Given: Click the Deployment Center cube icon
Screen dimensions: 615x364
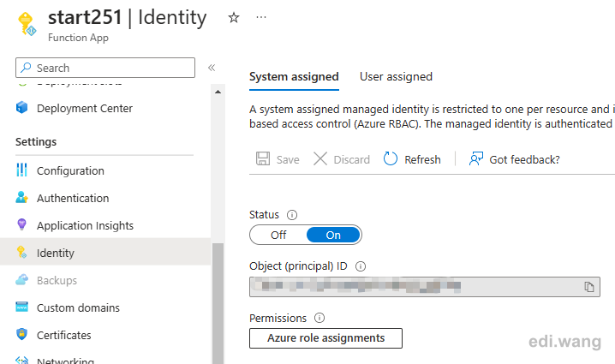Looking at the screenshot, I should [x=22, y=107].
